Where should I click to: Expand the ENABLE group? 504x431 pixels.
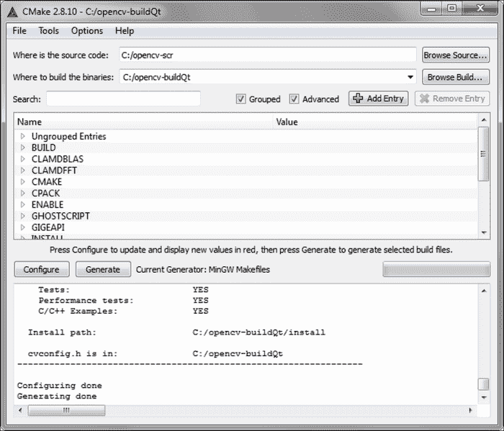[x=23, y=204]
